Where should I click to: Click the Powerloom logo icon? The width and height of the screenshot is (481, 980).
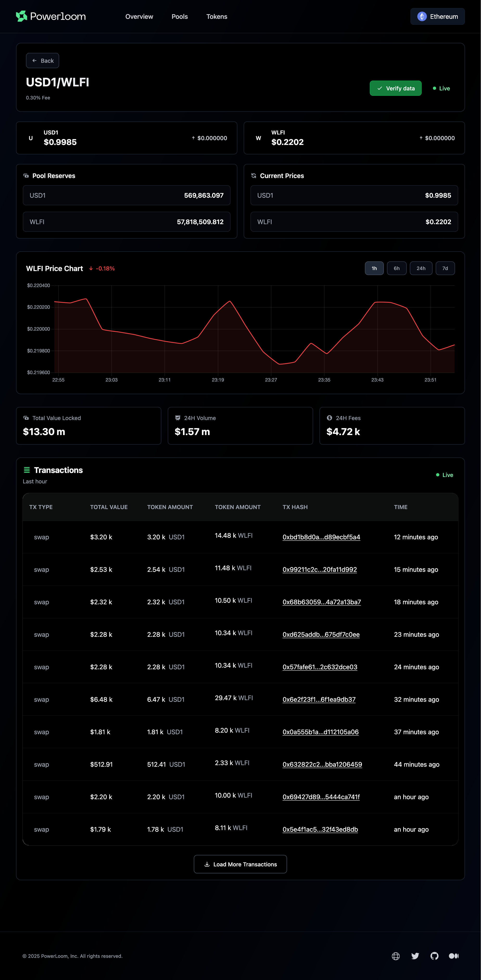tap(22, 16)
